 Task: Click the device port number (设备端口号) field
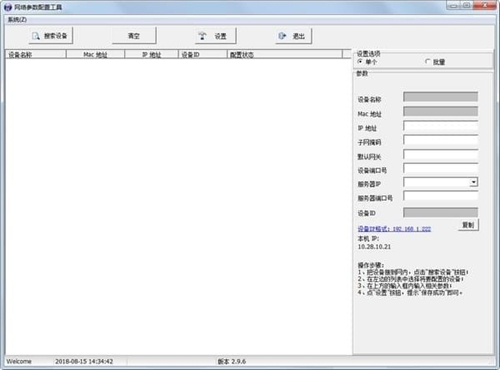pos(440,168)
